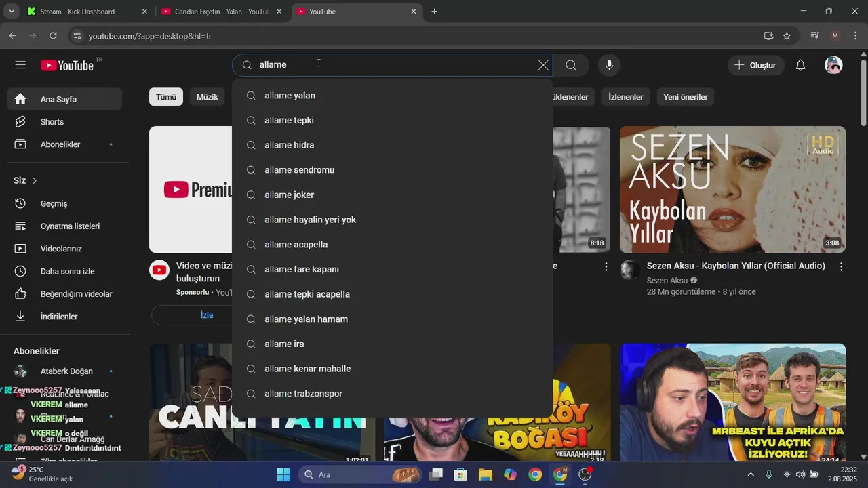
Task: Open the Sezen Aksu video's three-dot menu
Action: pos(841,267)
